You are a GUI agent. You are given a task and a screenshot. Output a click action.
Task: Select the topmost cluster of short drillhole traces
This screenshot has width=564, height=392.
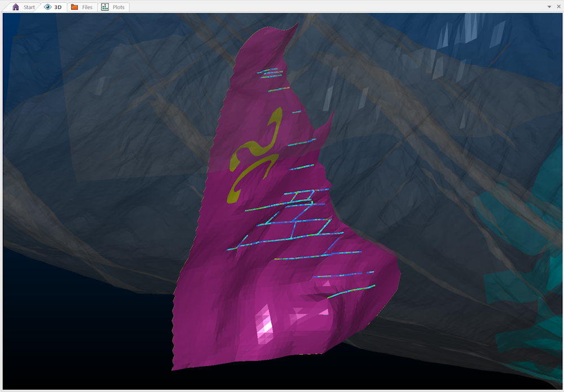270,73
